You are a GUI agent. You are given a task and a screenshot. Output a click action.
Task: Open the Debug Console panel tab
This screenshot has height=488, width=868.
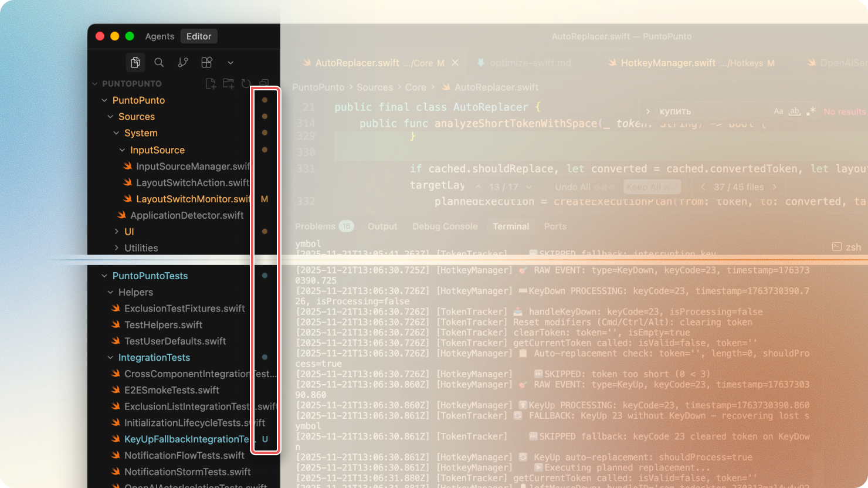pos(445,226)
